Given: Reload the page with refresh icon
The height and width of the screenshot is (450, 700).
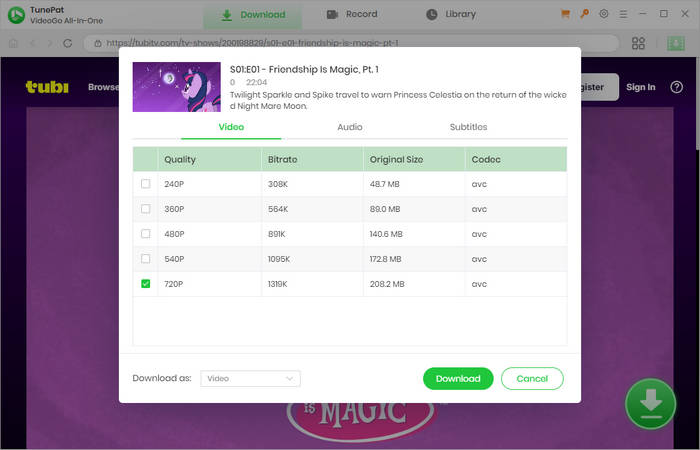Looking at the screenshot, I should [x=68, y=43].
